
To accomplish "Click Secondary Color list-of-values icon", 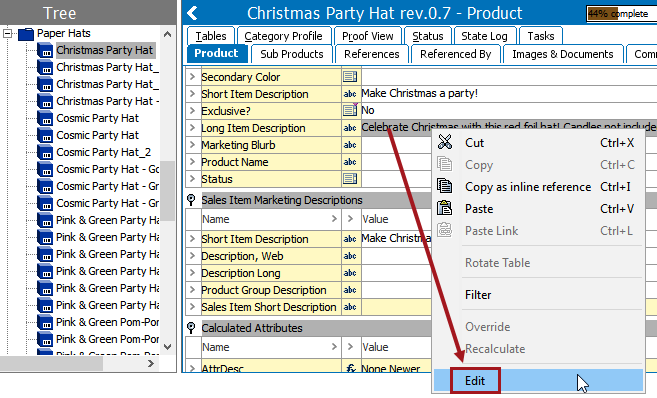I will [x=350, y=77].
